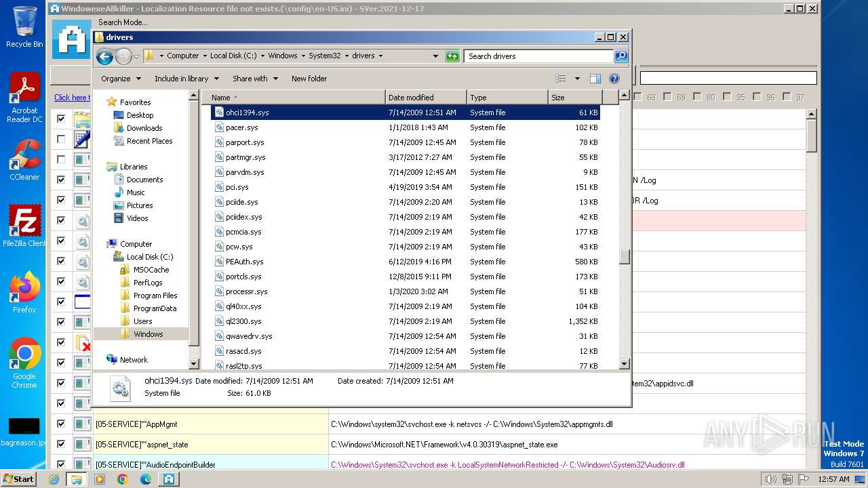Open Firefox desktop shortcut
868x488 pixels.
[24, 292]
